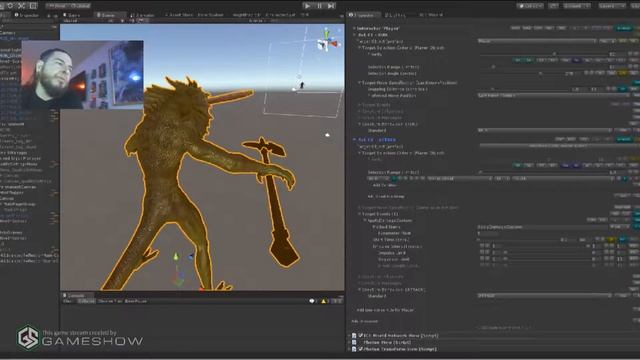Toggle the last script component checkbox

(x=361, y=349)
